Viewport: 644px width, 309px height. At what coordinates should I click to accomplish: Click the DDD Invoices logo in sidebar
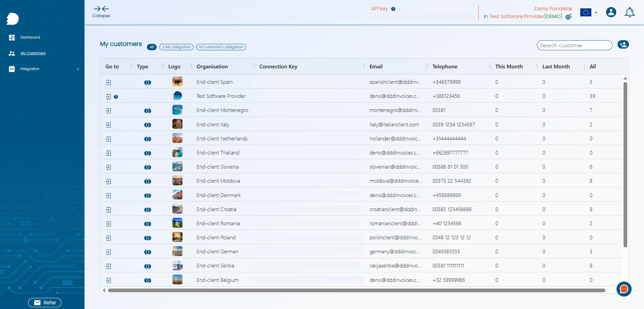point(12,19)
